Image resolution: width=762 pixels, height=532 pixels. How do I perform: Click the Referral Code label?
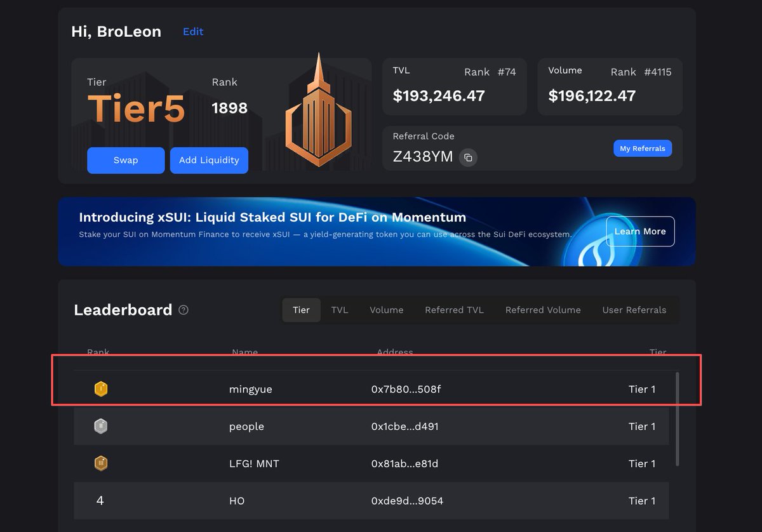424,136
